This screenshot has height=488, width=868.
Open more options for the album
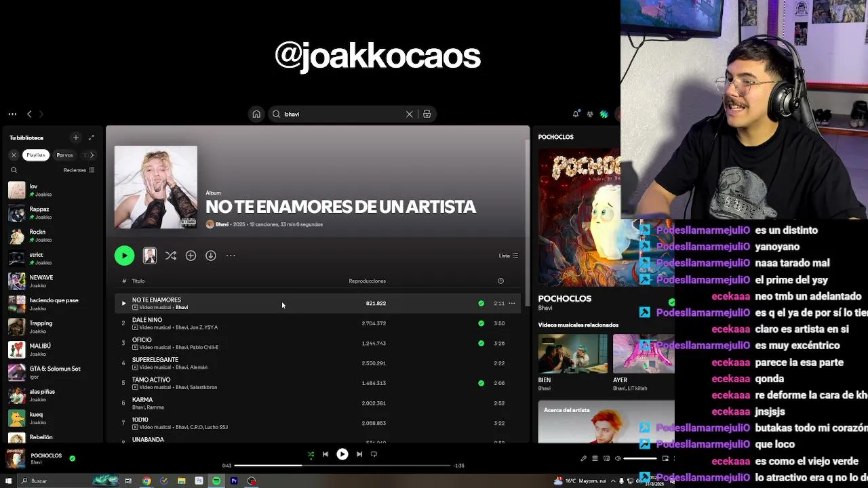[231, 256]
